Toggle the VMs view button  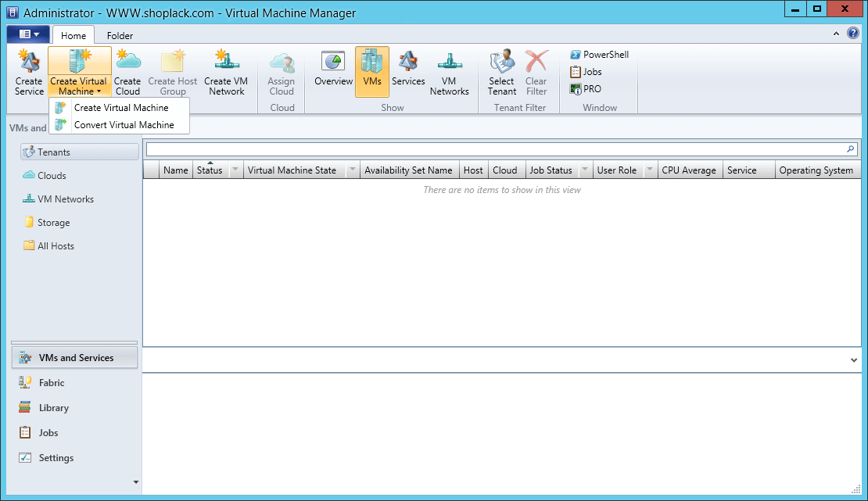coord(372,72)
